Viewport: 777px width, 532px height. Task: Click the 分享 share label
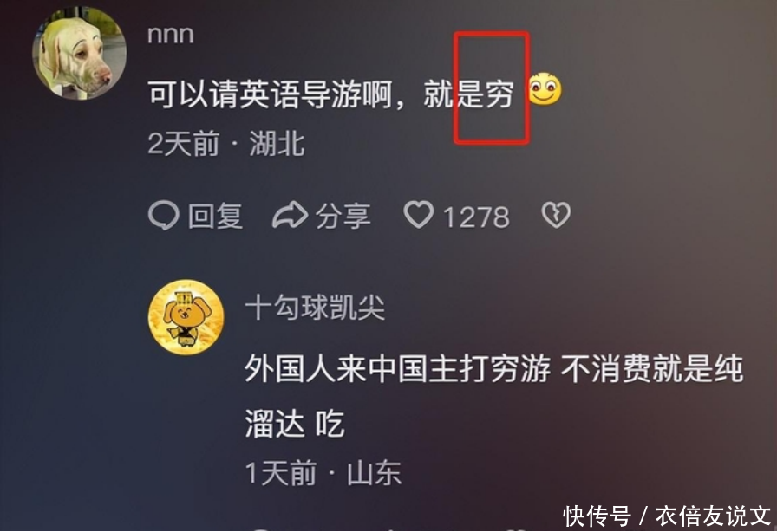tap(343, 217)
